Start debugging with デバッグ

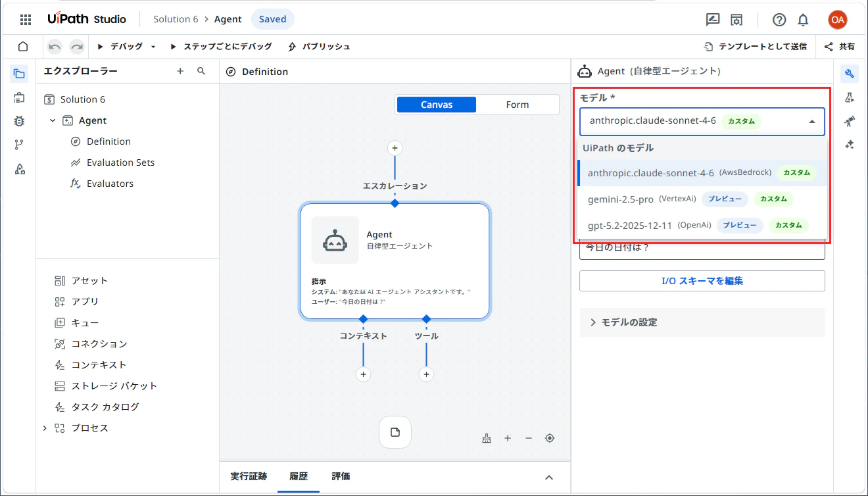[120, 47]
